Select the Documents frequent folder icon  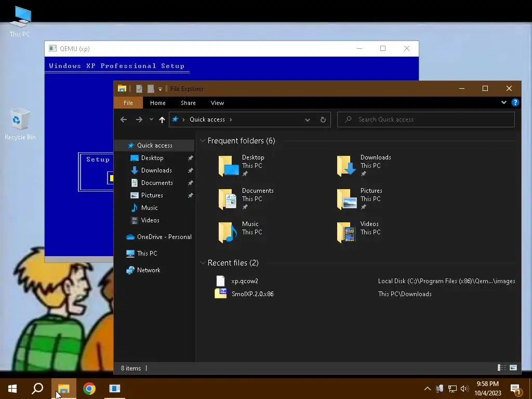[228, 199]
